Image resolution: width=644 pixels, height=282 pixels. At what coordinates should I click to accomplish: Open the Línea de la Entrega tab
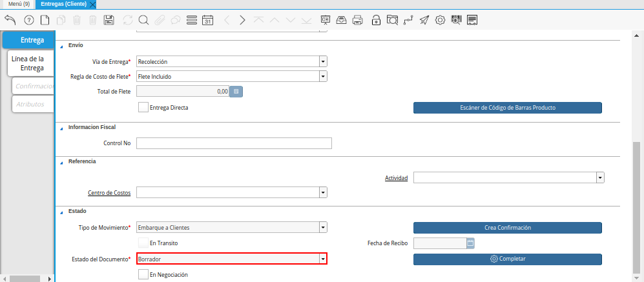click(x=31, y=64)
